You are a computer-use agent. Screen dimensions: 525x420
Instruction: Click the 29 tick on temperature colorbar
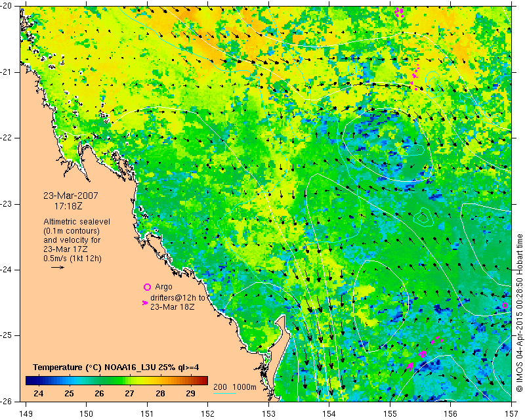pos(190,394)
